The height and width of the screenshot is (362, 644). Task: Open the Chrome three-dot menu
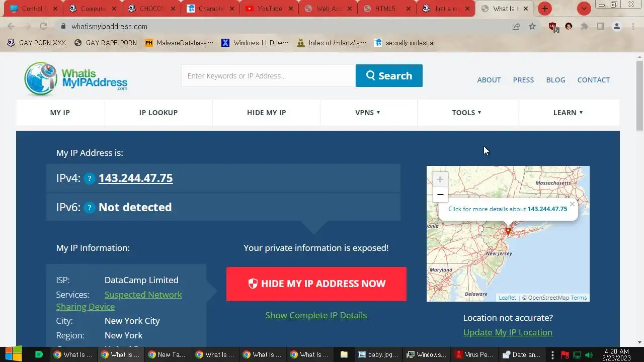633,26
